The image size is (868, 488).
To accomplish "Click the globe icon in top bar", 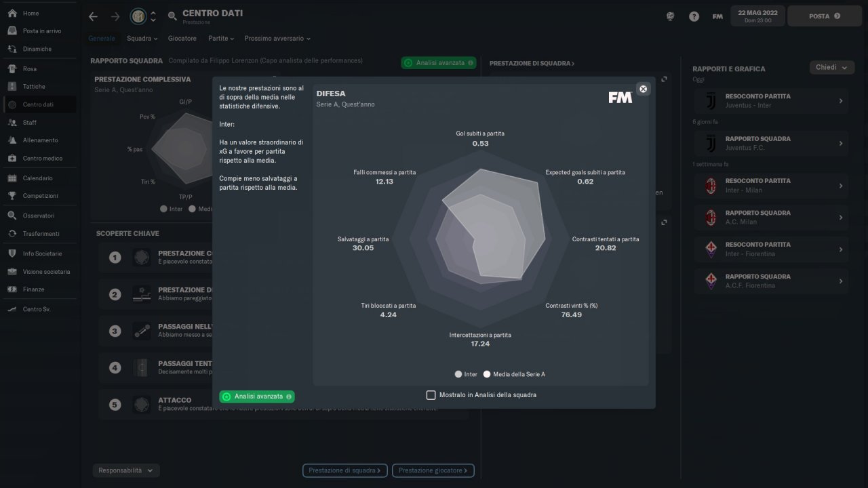I will pyautogui.click(x=671, y=16).
